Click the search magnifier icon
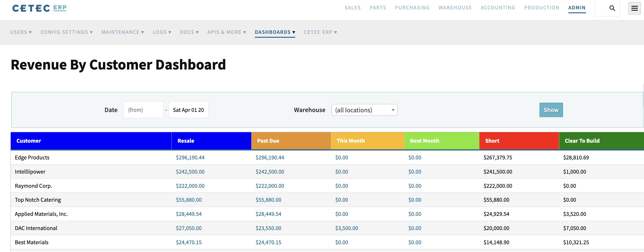 (612, 8)
